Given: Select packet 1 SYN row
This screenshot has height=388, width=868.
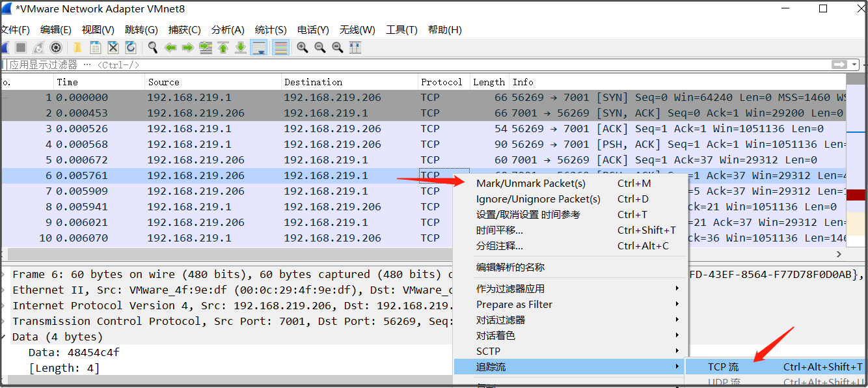Looking at the screenshot, I should click(423, 98).
